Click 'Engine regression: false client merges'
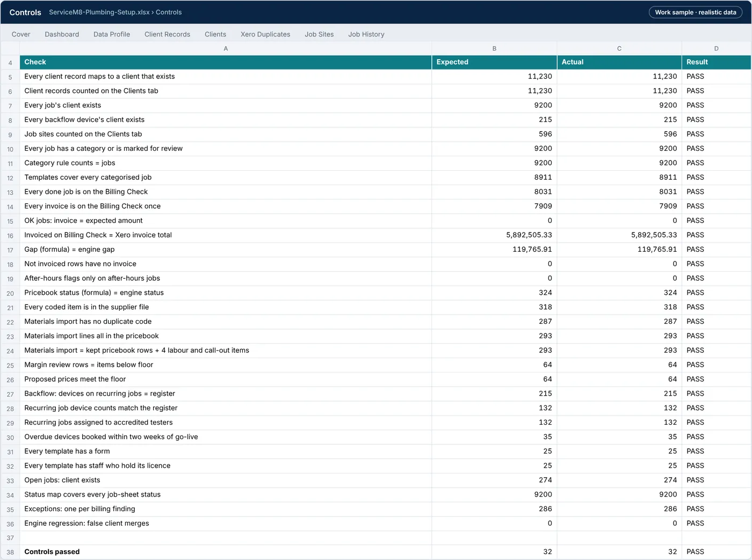Image resolution: width=752 pixels, height=560 pixels. pyautogui.click(x=226, y=523)
